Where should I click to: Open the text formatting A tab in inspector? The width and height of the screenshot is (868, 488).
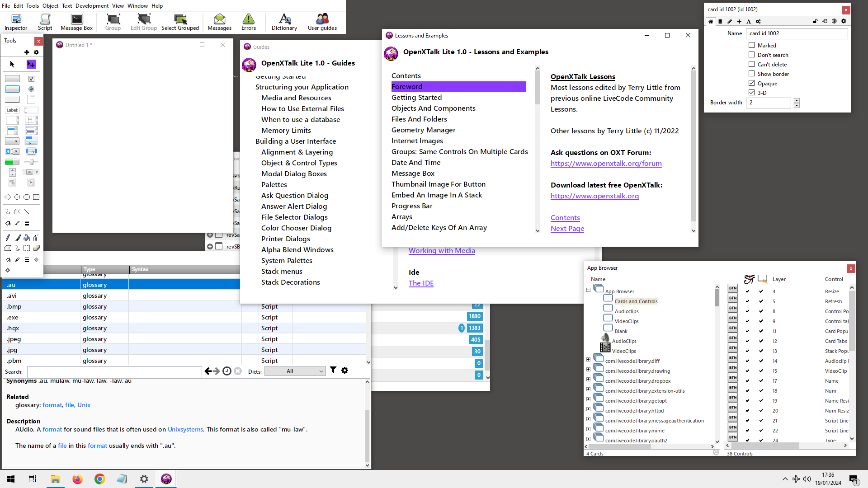click(x=749, y=21)
